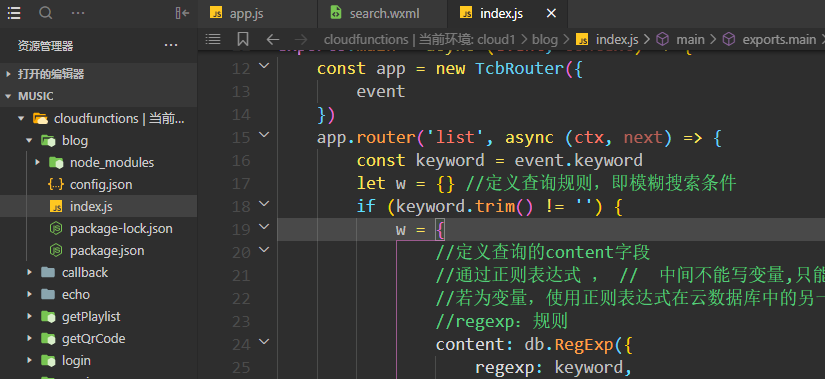Click the package.json node icon

pyautogui.click(x=56, y=251)
